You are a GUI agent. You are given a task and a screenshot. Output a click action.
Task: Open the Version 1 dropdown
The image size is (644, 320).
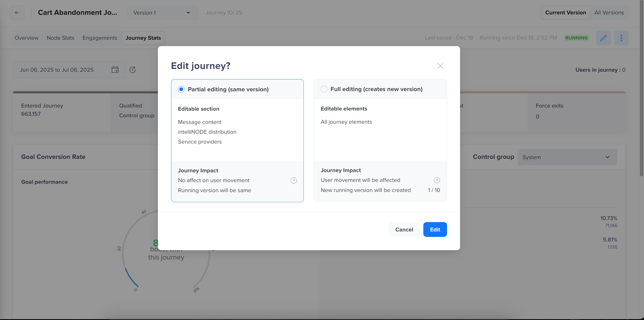point(162,13)
